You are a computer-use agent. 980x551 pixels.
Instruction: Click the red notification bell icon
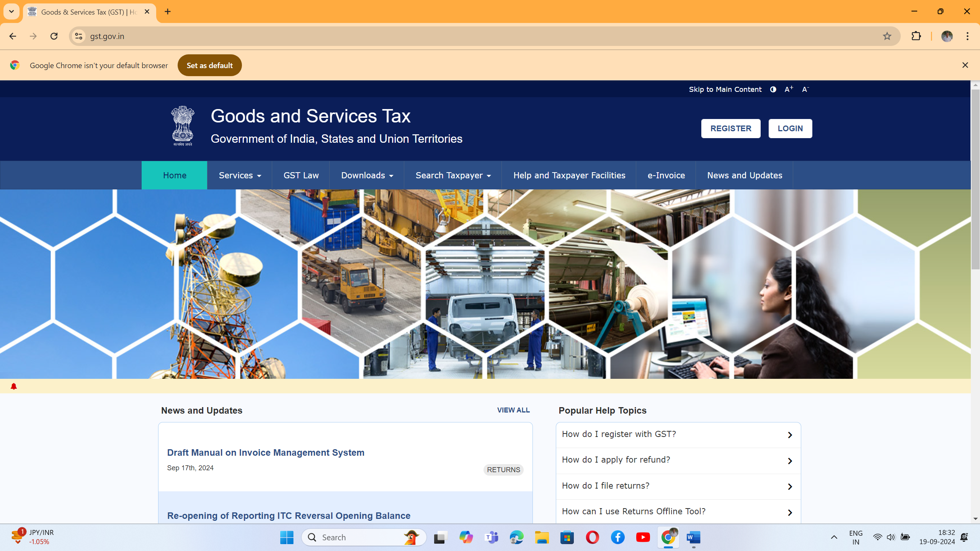tap(14, 386)
